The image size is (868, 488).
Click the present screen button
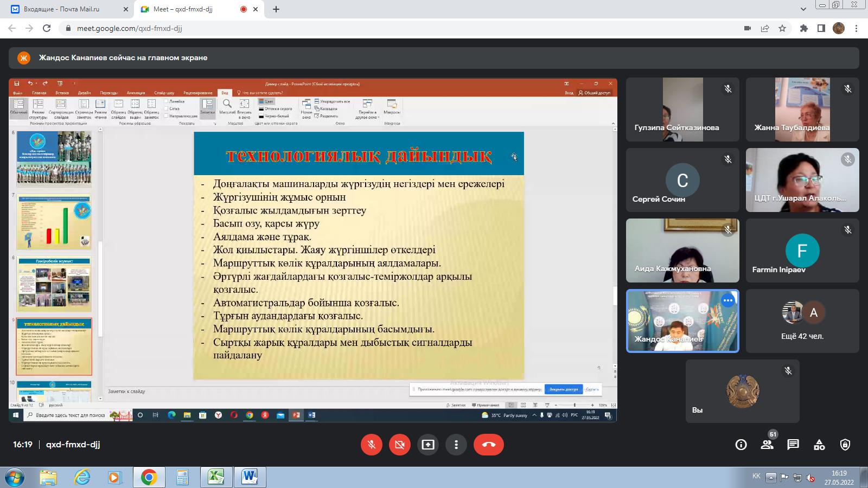tap(428, 445)
